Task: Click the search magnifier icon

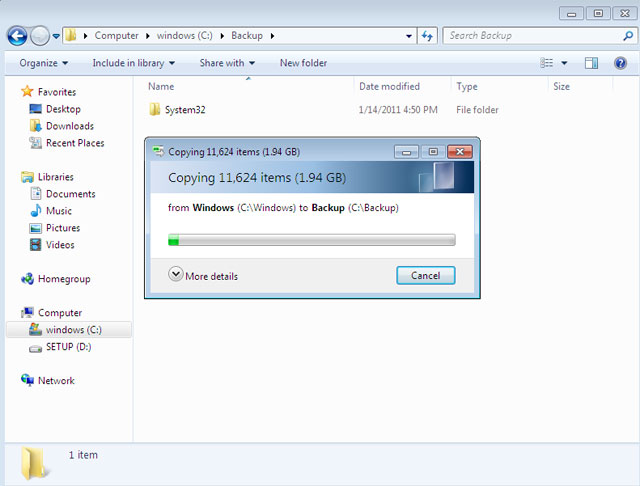Action: pos(628,36)
